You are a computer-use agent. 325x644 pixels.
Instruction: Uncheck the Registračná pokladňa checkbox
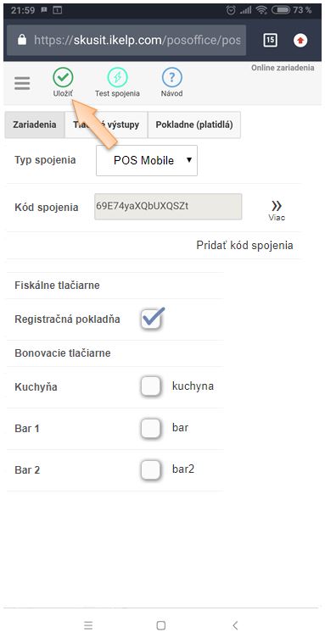tap(151, 319)
